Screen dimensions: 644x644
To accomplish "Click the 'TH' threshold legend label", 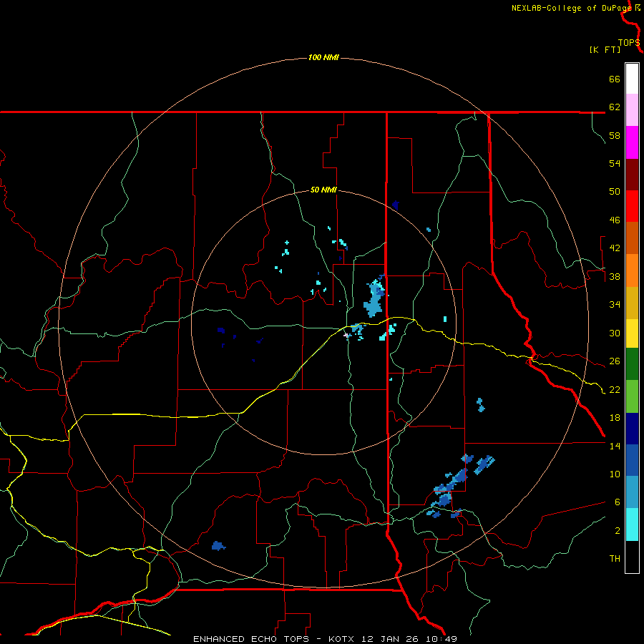I will coord(615,559).
